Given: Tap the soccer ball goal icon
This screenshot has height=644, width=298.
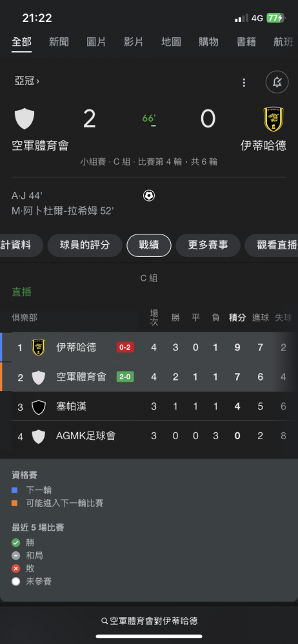Looking at the screenshot, I should [148, 196].
